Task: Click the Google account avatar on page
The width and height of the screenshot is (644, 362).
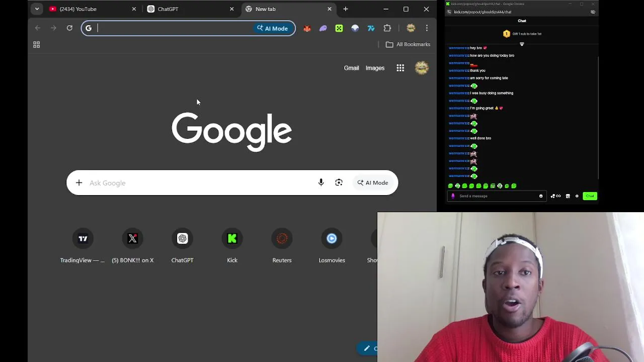Action: click(x=422, y=68)
